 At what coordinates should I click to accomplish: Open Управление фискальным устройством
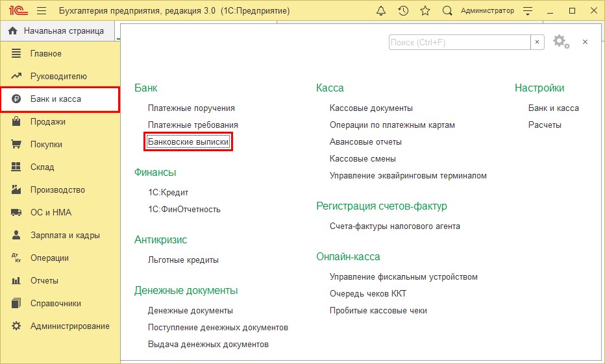[404, 277]
